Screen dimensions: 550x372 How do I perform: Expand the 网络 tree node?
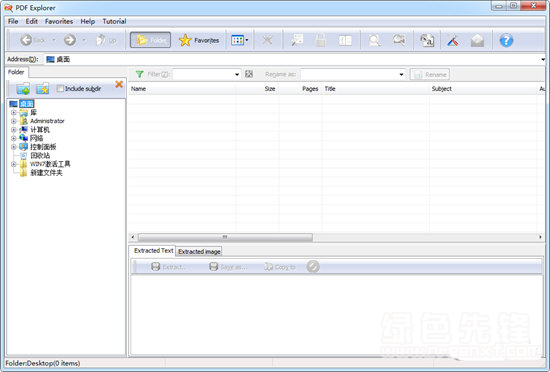14,138
